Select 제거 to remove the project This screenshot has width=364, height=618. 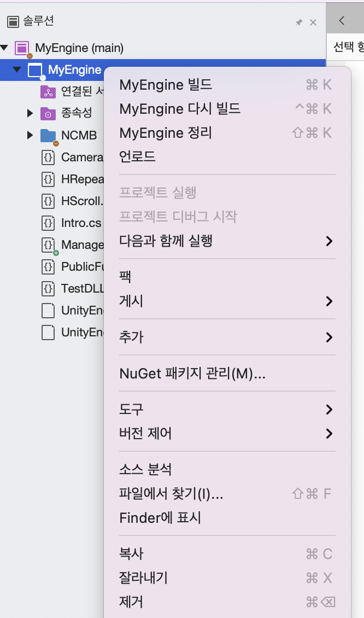(x=227, y=602)
